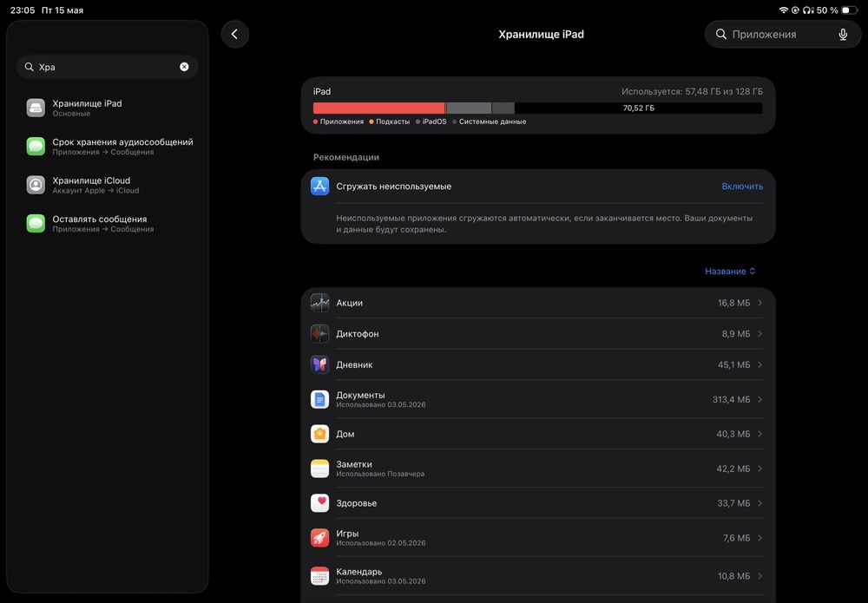Select the Акции label text
Image resolution: width=868 pixels, height=603 pixels.
[x=349, y=303]
